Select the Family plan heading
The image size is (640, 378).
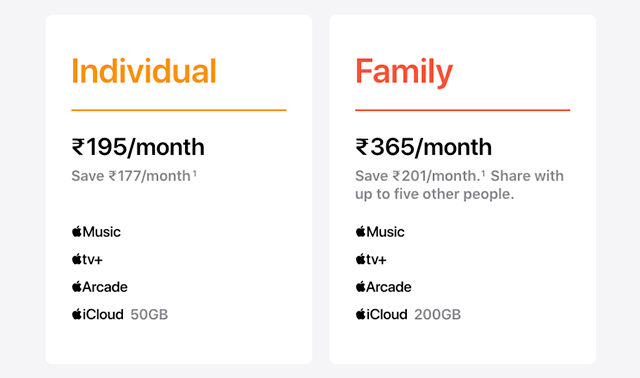(404, 72)
